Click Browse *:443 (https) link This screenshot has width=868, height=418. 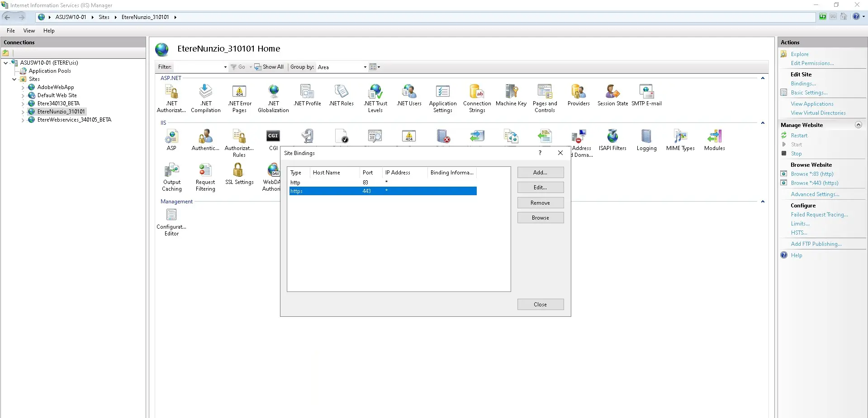click(x=814, y=183)
